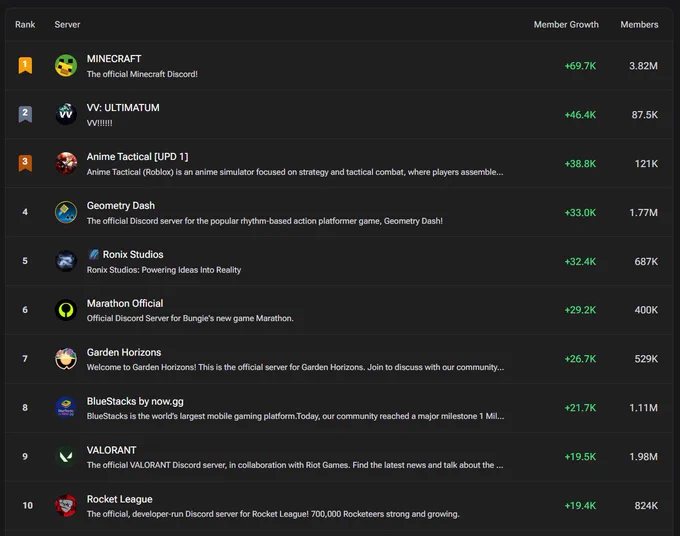Click the Rank column header
Viewport: 680px width, 536px height.
coord(25,25)
